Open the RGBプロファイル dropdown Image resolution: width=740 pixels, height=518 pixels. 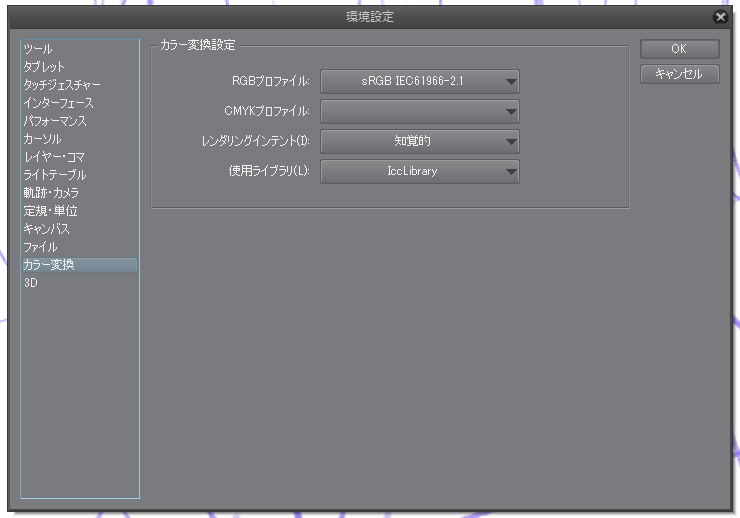point(420,82)
